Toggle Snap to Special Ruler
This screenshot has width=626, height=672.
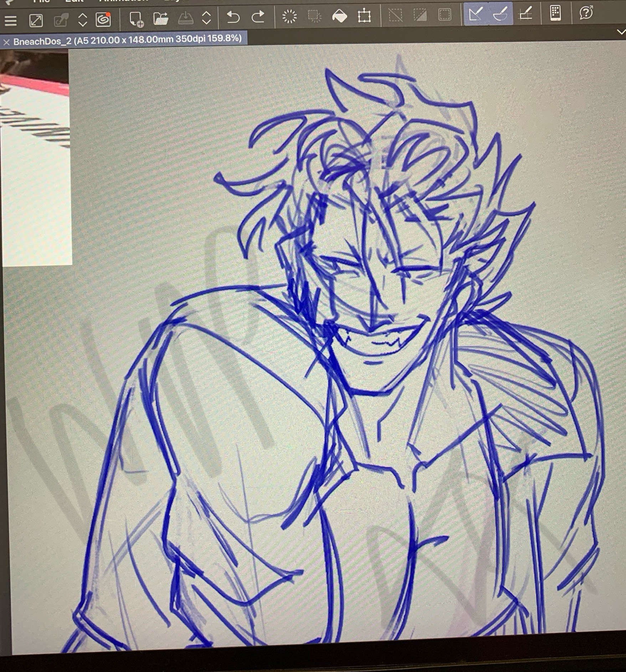click(501, 14)
